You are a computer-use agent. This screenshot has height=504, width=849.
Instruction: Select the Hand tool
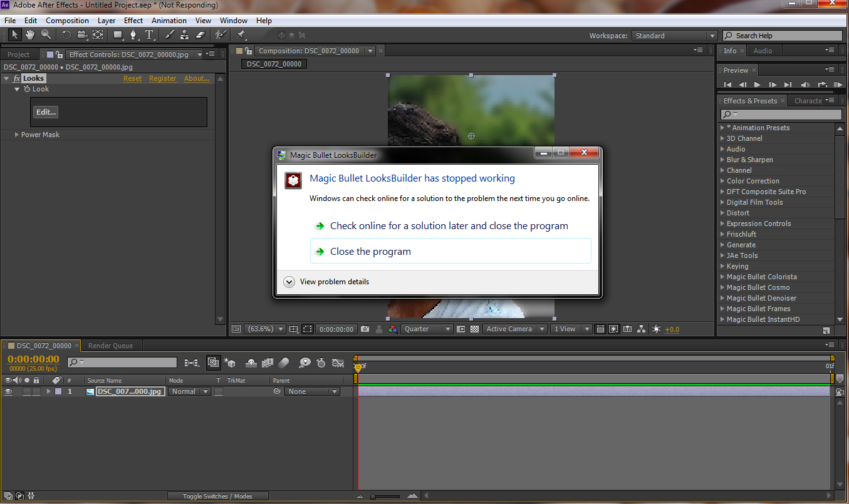click(30, 35)
